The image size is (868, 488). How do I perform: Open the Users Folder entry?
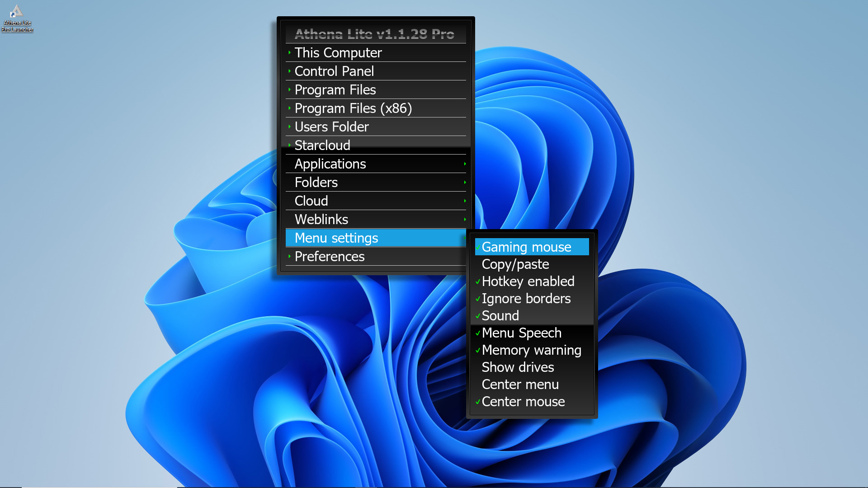331,127
